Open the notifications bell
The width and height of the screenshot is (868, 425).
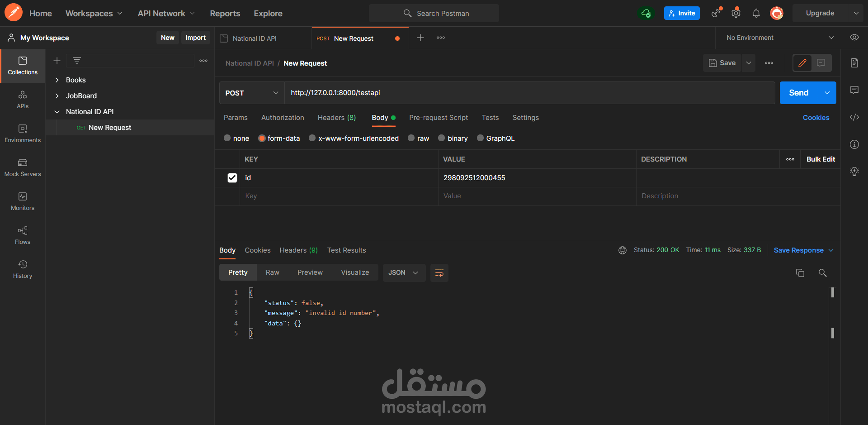coord(756,13)
